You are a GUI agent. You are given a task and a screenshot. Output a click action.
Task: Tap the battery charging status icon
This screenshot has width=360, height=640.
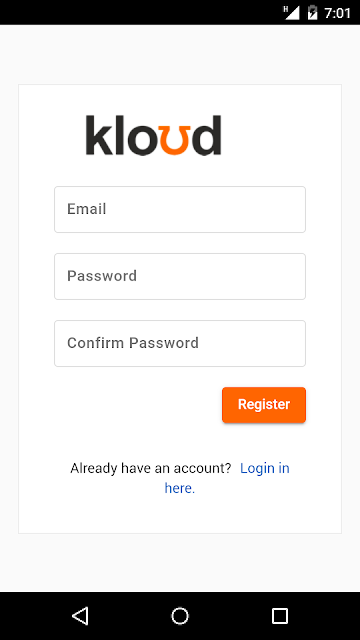point(313,13)
